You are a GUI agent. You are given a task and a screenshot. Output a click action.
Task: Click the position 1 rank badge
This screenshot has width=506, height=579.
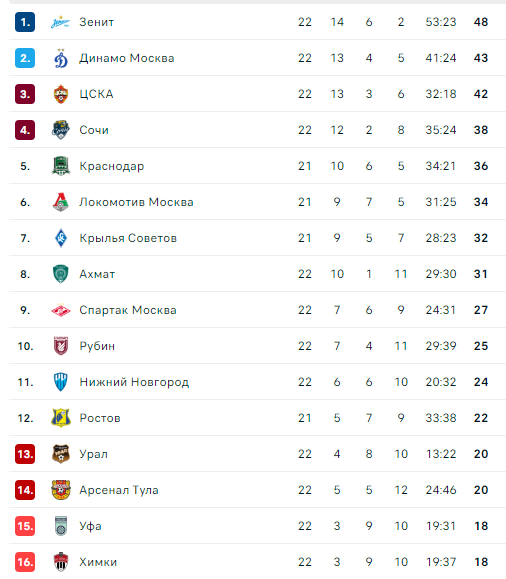25,22
